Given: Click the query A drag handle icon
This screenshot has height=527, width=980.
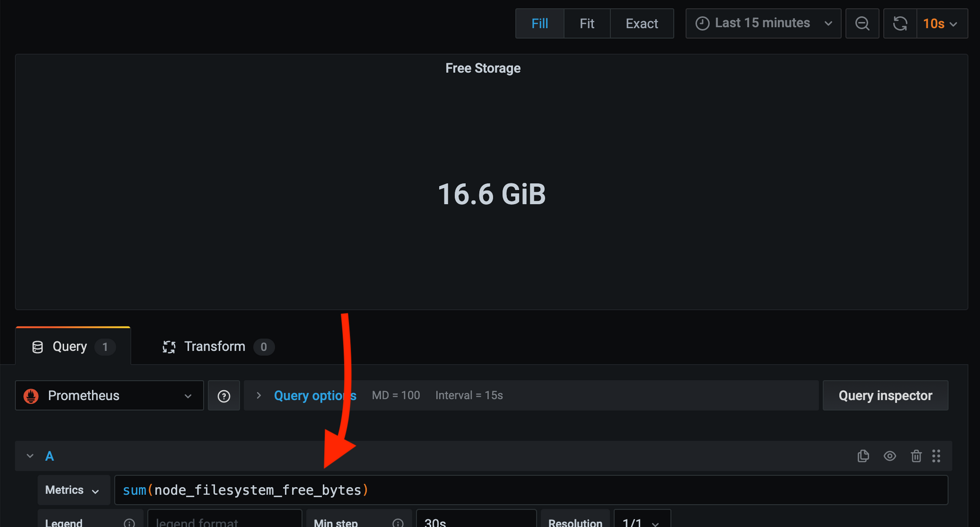Looking at the screenshot, I should pyautogui.click(x=936, y=456).
